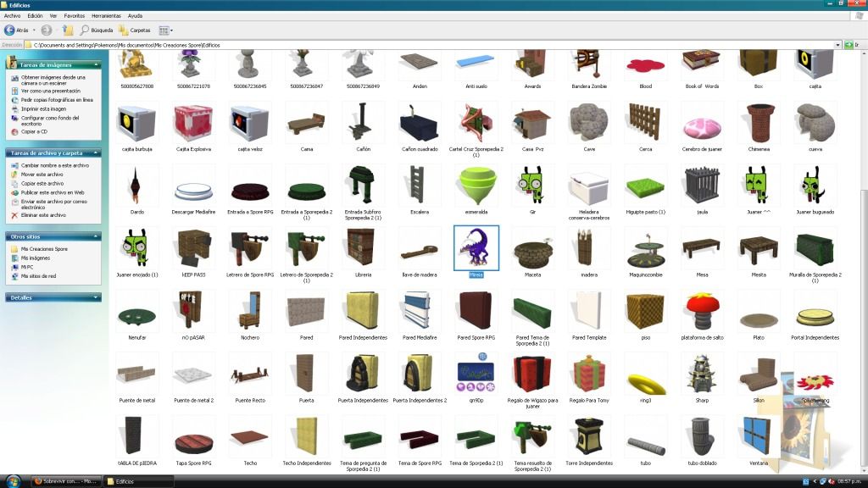Click Ver como una presentación
Screen dimensions: 868x488
(x=50, y=91)
